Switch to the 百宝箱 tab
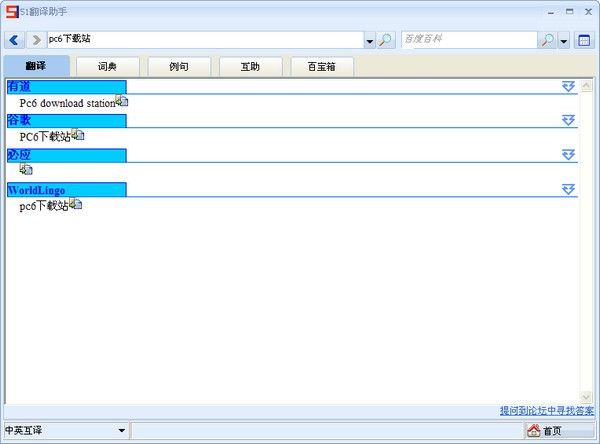This screenshot has width=600, height=444. click(x=322, y=67)
